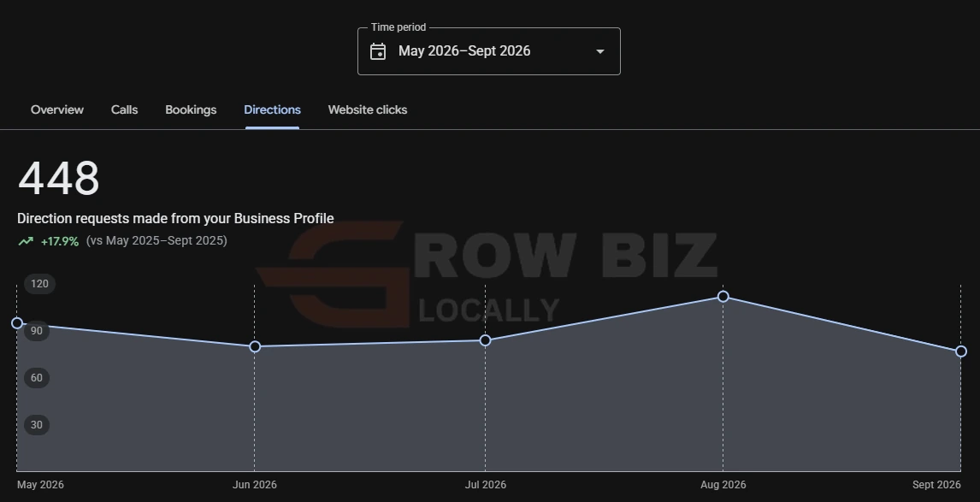Click the Aug 2026 x-axis label
This screenshot has height=502, width=980.
(723, 485)
